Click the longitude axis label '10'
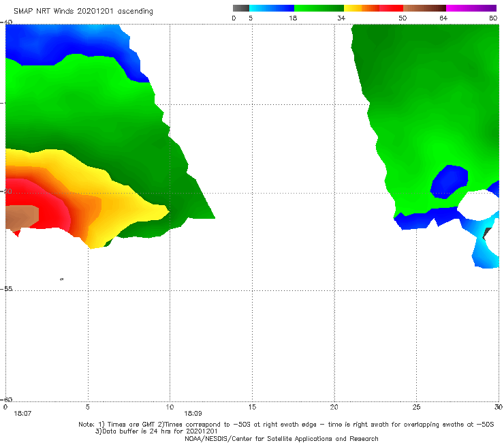The height and width of the screenshot is (443, 504). pos(170,407)
